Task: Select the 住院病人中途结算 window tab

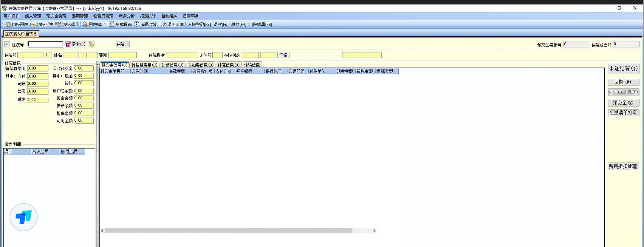Action: [x=21, y=34]
